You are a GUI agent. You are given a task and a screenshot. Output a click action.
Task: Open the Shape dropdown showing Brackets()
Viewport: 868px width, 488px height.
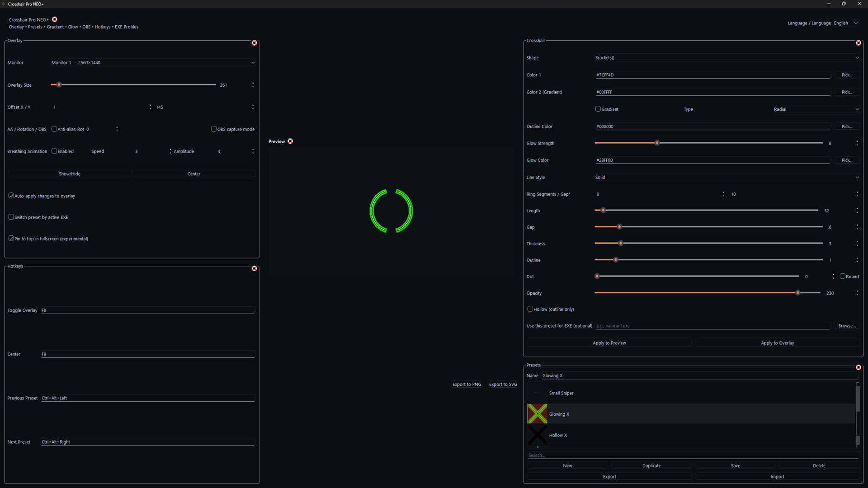(x=726, y=57)
